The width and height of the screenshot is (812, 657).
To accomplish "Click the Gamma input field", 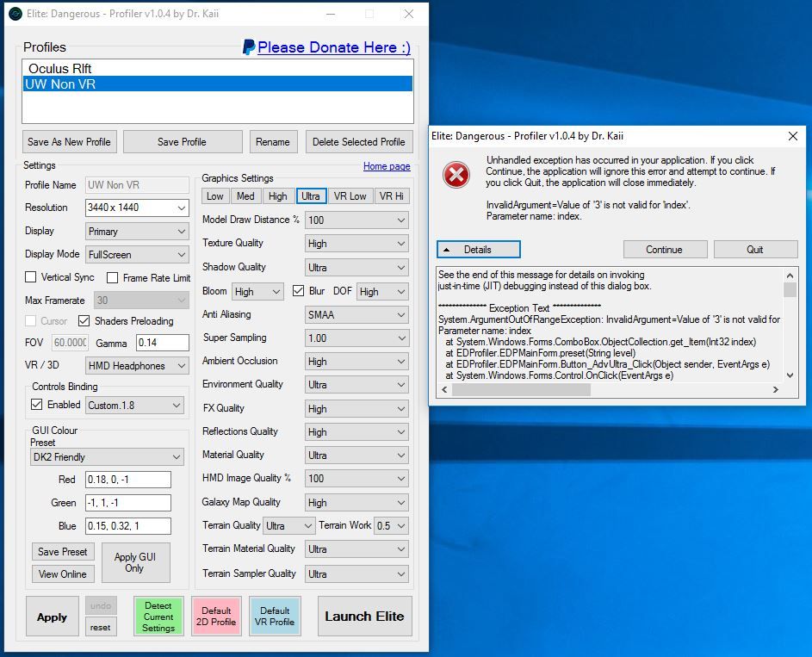I will 163,343.
